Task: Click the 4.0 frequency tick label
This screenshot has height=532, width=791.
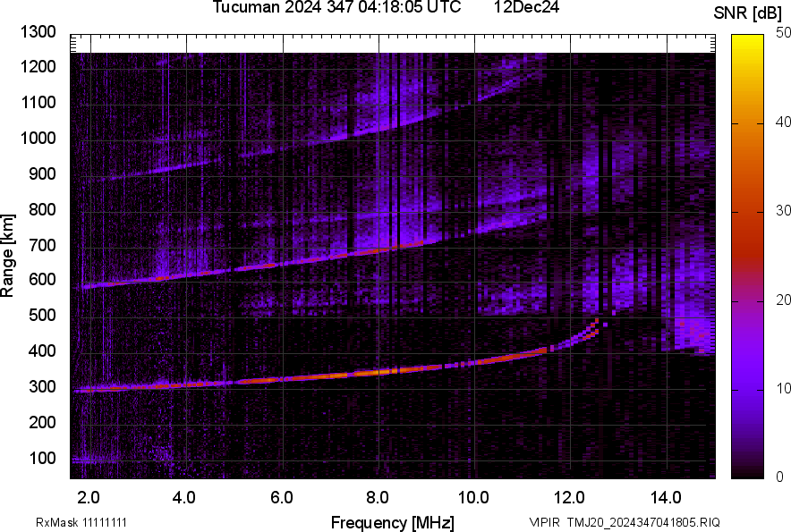Action: [184, 498]
